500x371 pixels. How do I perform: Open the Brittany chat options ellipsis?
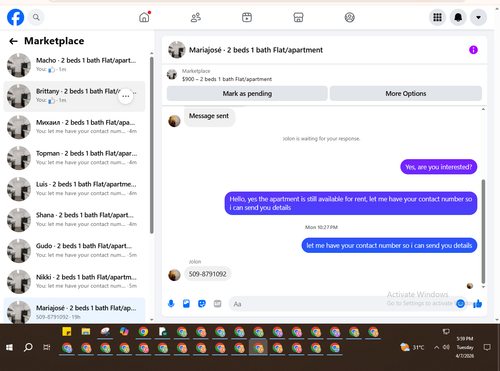(x=126, y=96)
